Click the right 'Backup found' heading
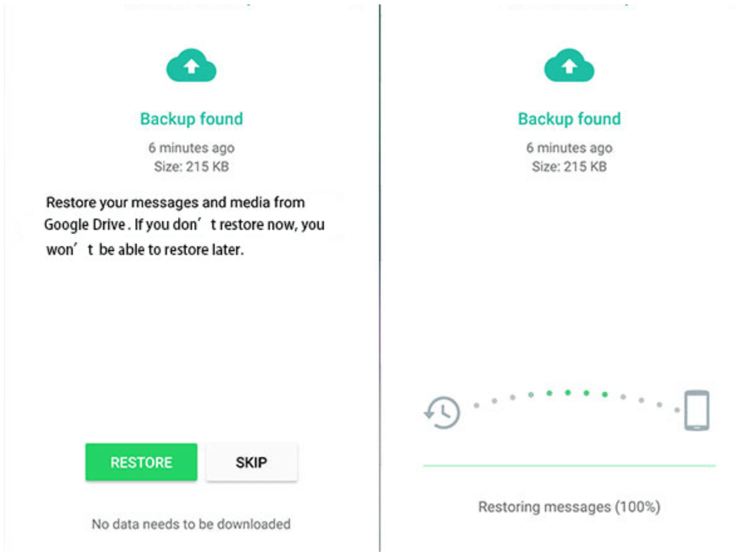Screen dimensions: 747x560 (569, 119)
